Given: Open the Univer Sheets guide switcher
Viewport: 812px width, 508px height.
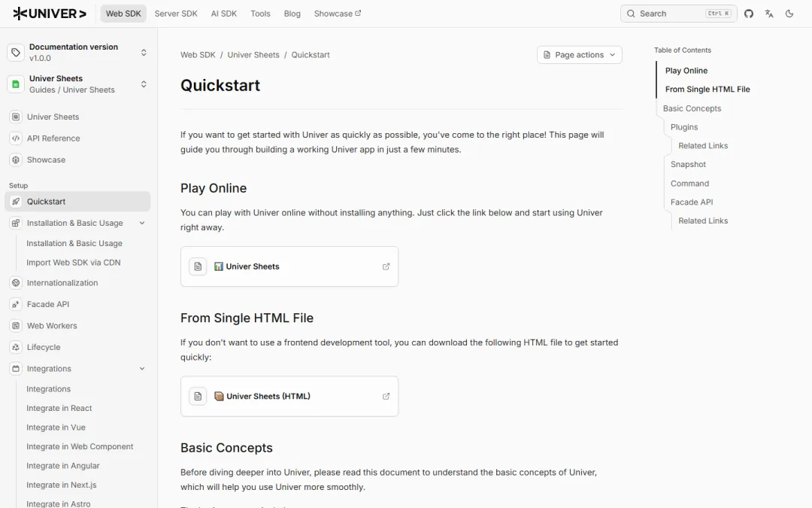Looking at the screenshot, I should coord(77,84).
